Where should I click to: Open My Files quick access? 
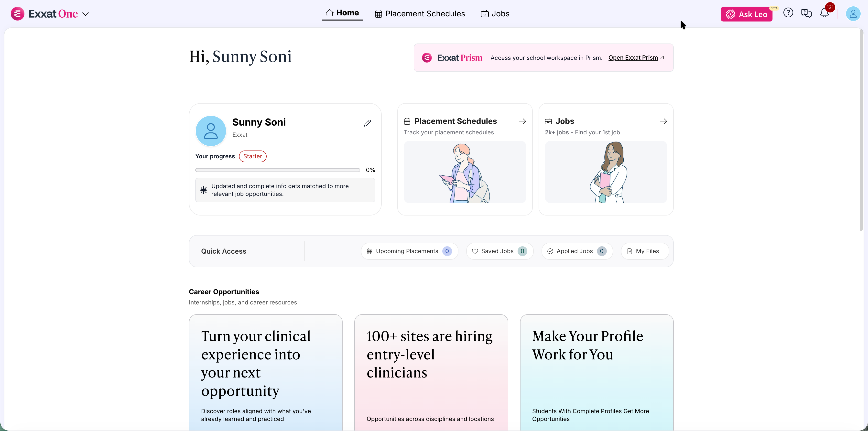click(x=645, y=251)
